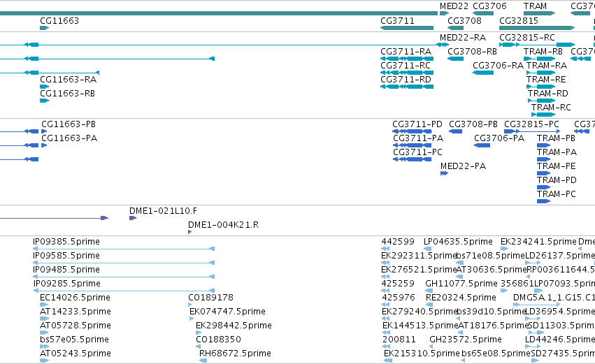595x364 pixels.
Task: Select EST bs57e05.5prime
Action: pyautogui.click(x=74, y=340)
